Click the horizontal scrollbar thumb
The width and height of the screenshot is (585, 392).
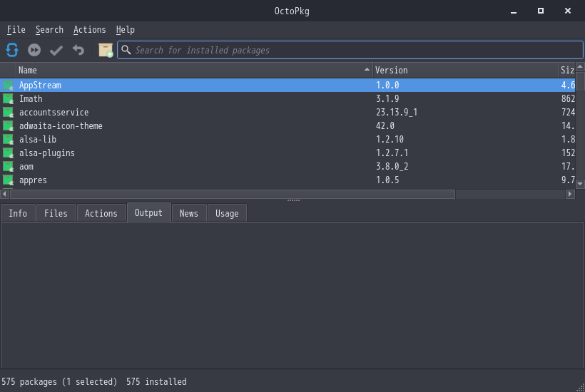coord(232,194)
